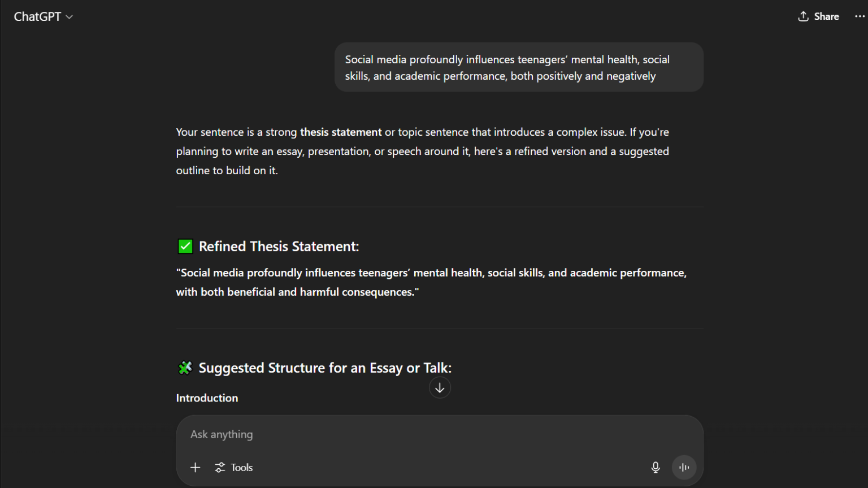The height and width of the screenshot is (488, 868).
Task: Expand the chevron arrow beside ChatGPT
Action: coord(70,17)
